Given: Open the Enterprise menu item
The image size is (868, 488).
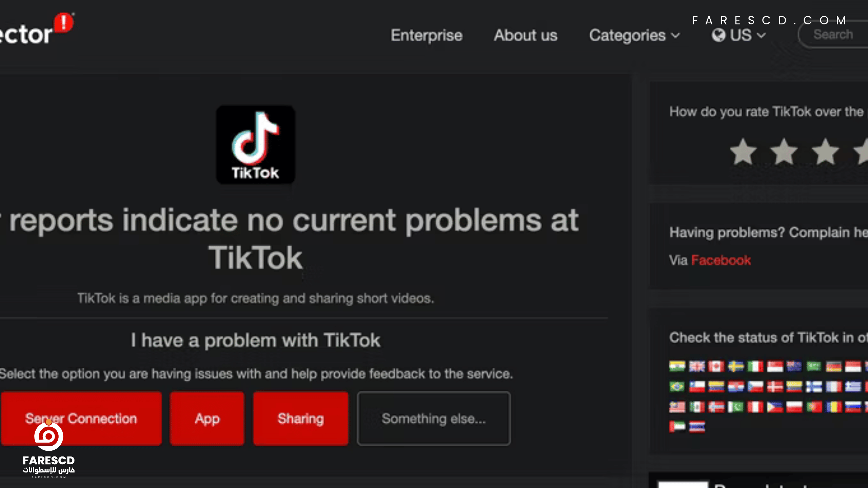Looking at the screenshot, I should pyautogui.click(x=427, y=35).
